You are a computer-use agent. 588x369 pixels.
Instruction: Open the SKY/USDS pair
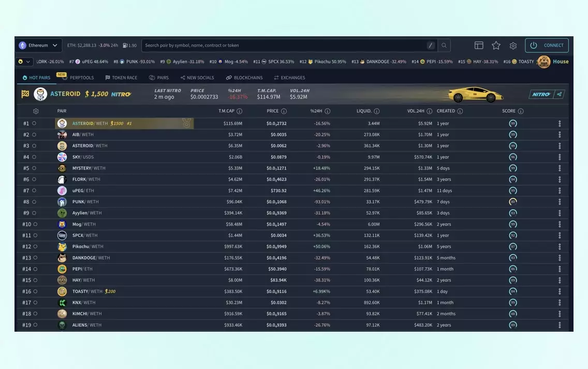click(83, 157)
